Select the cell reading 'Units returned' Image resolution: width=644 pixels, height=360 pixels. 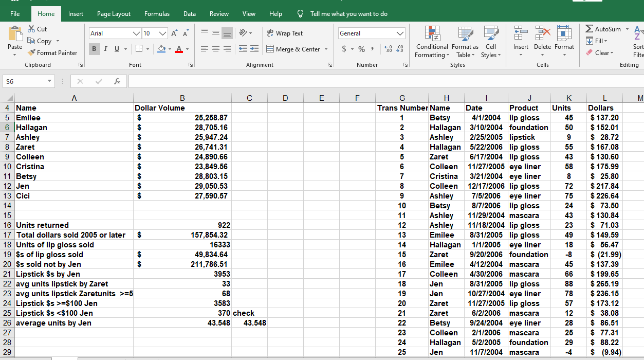click(x=74, y=225)
